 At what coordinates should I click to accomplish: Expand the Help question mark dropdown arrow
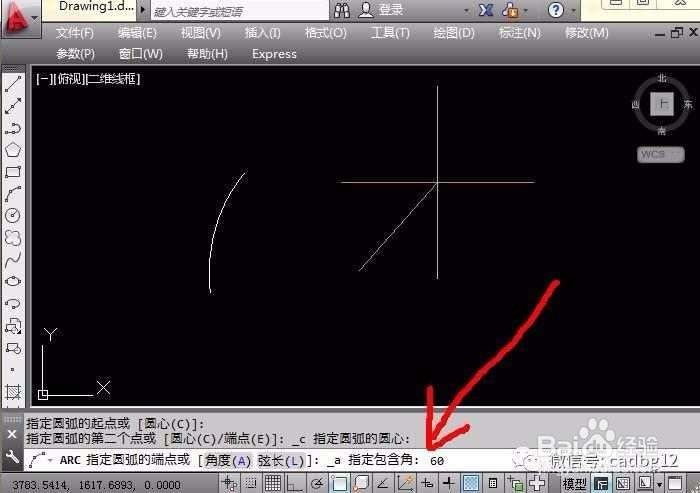573,10
